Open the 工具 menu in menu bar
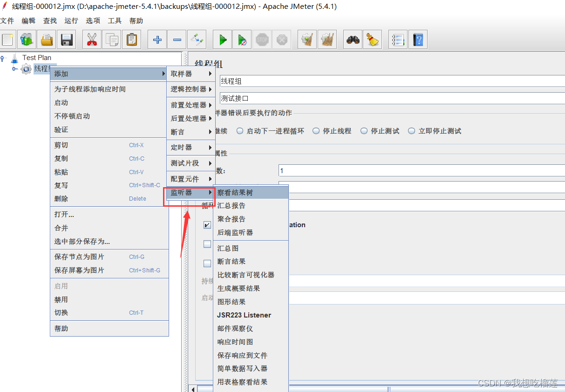 (115, 21)
